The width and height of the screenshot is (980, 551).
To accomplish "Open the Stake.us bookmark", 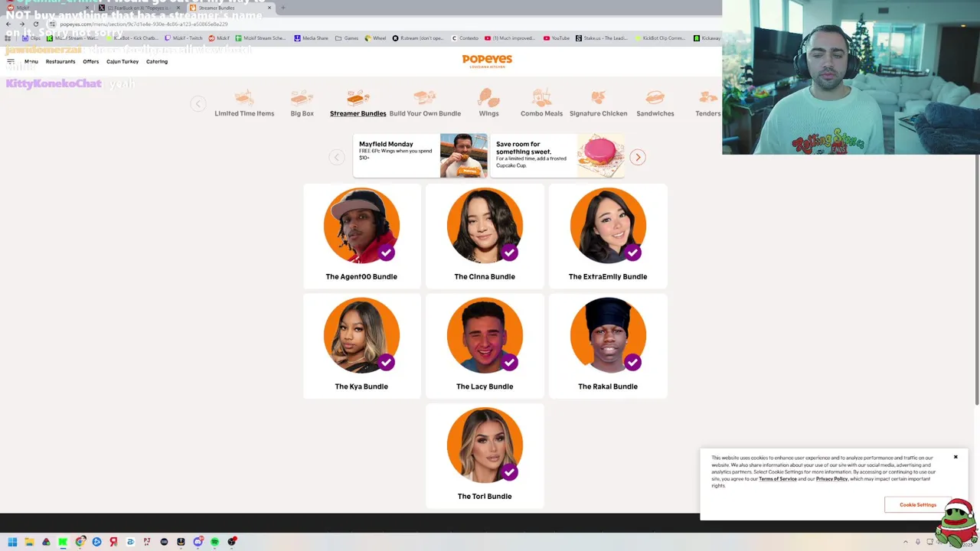I will (601, 38).
